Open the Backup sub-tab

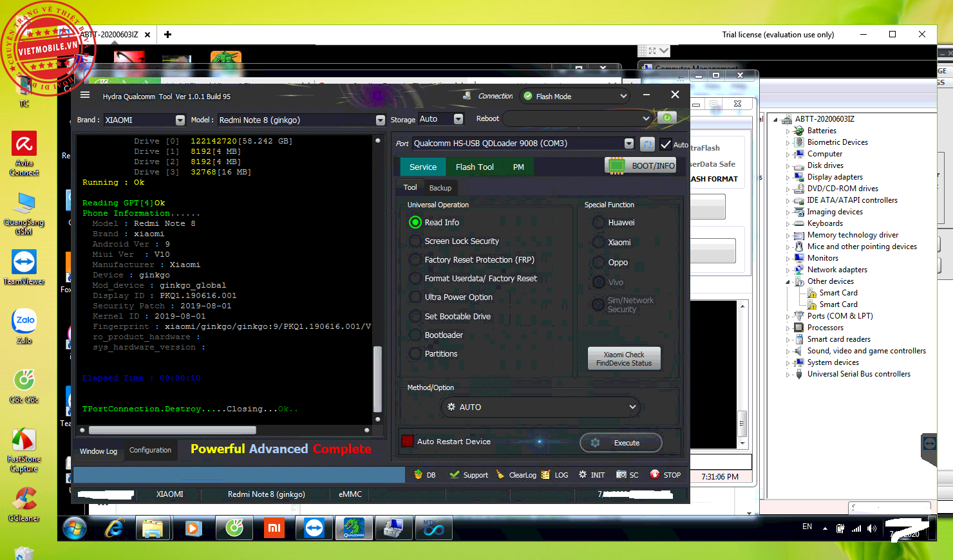440,188
